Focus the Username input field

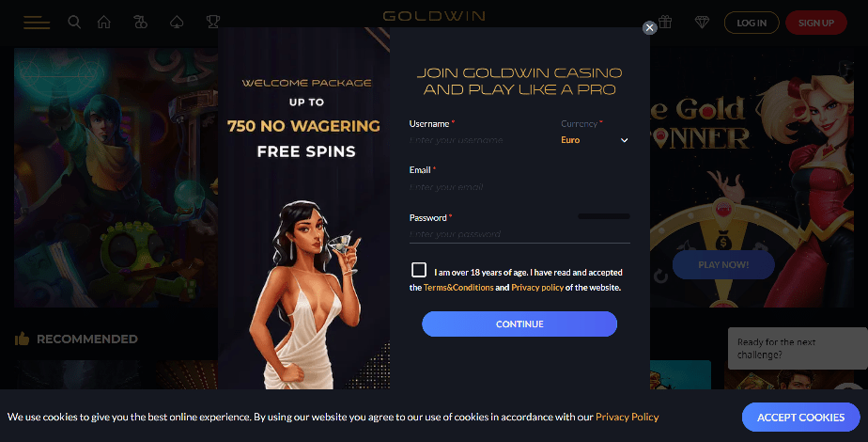click(479, 140)
